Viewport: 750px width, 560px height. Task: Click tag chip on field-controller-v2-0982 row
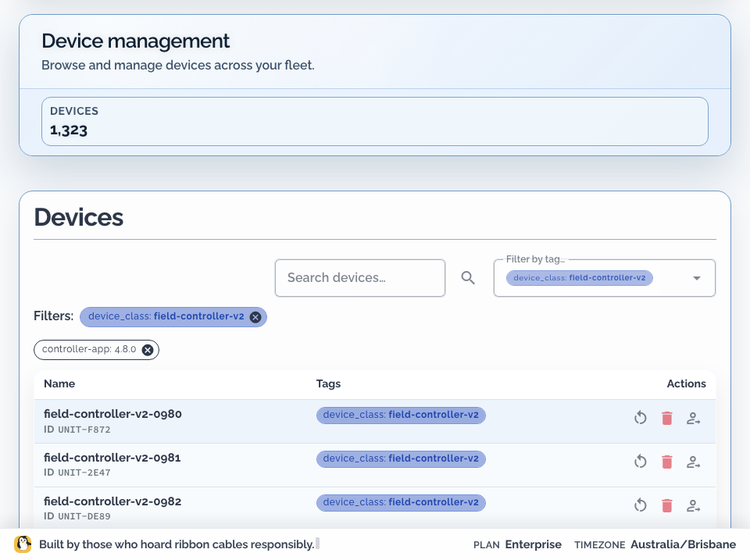point(401,503)
